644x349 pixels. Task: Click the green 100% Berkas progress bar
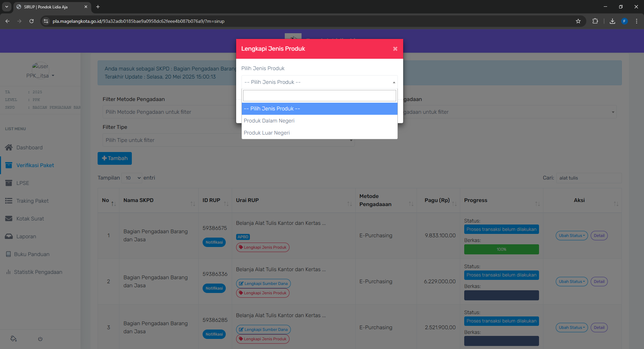click(x=501, y=249)
